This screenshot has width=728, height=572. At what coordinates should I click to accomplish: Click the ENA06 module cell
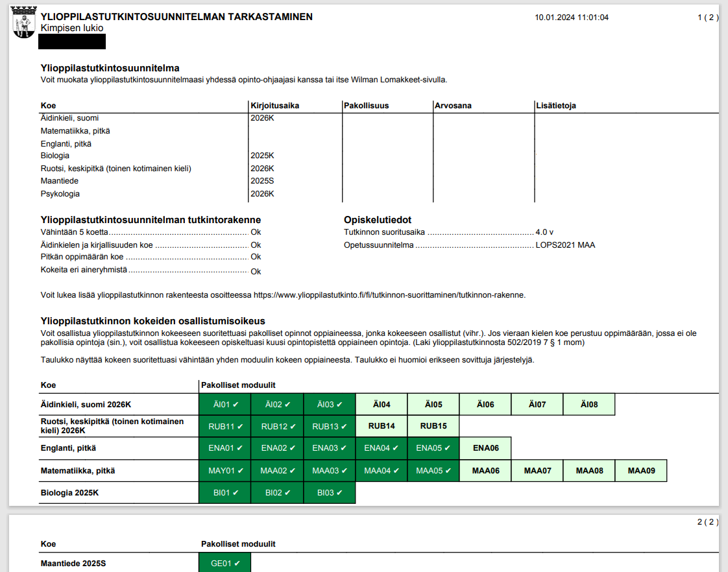coord(485,448)
